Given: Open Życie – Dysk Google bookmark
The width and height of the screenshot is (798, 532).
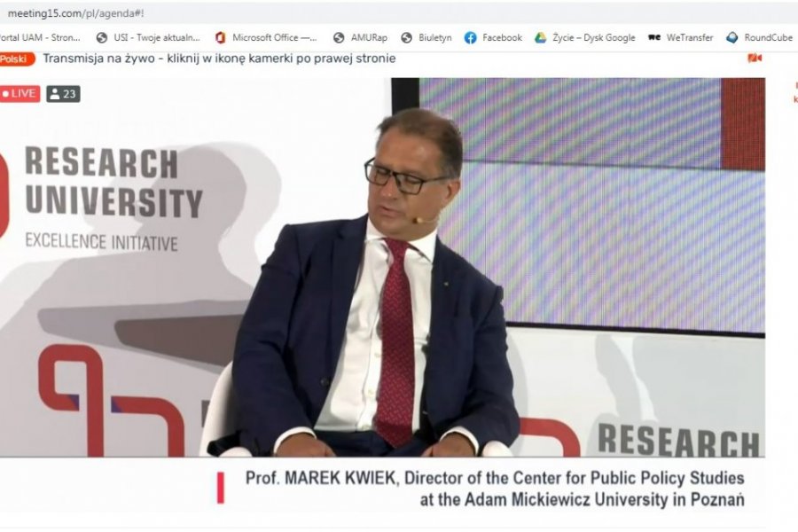Looking at the screenshot, I should coord(585,37).
